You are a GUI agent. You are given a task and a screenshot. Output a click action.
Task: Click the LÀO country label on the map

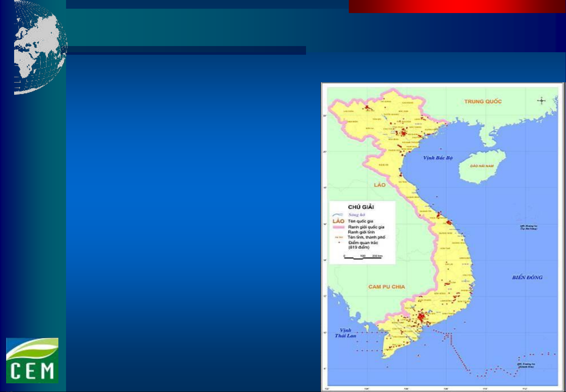(x=380, y=185)
